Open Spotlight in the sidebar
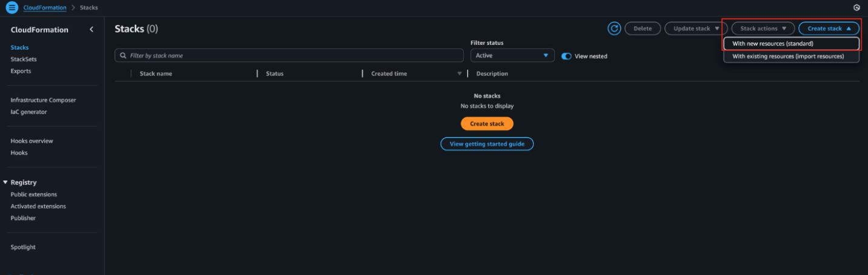Image resolution: width=868 pixels, height=275 pixels. point(23,247)
